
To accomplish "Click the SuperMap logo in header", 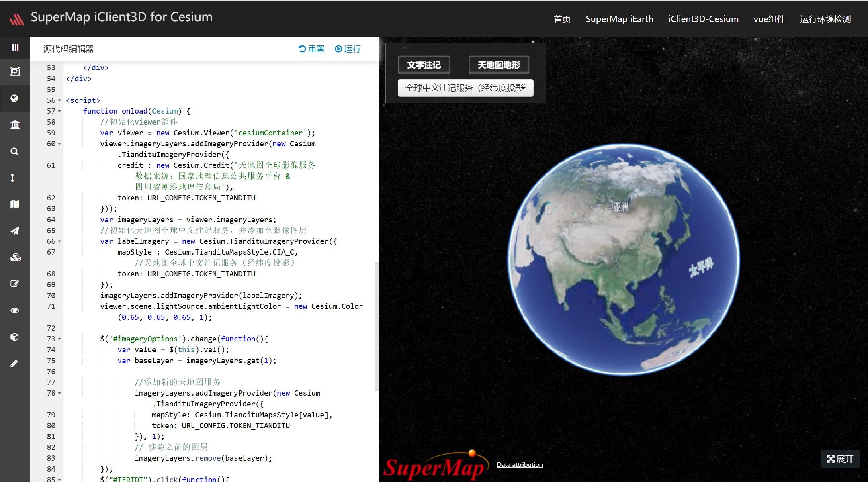I will [x=16, y=19].
